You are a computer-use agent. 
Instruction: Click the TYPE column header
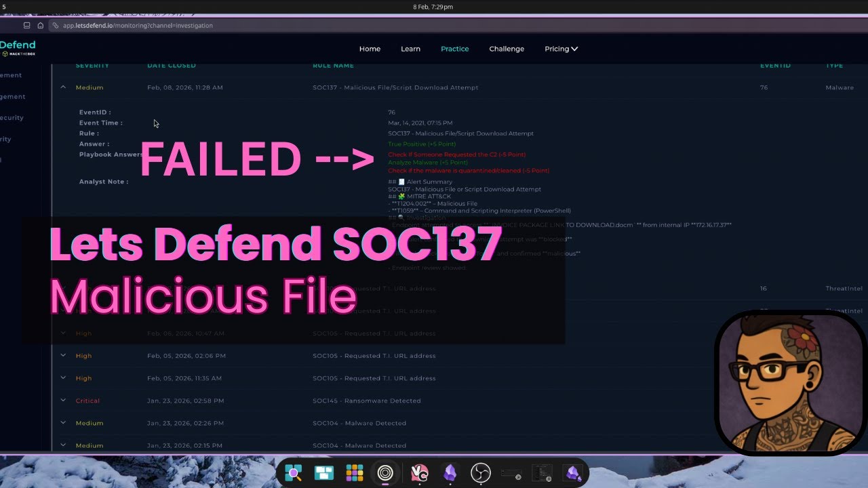click(834, 66)
